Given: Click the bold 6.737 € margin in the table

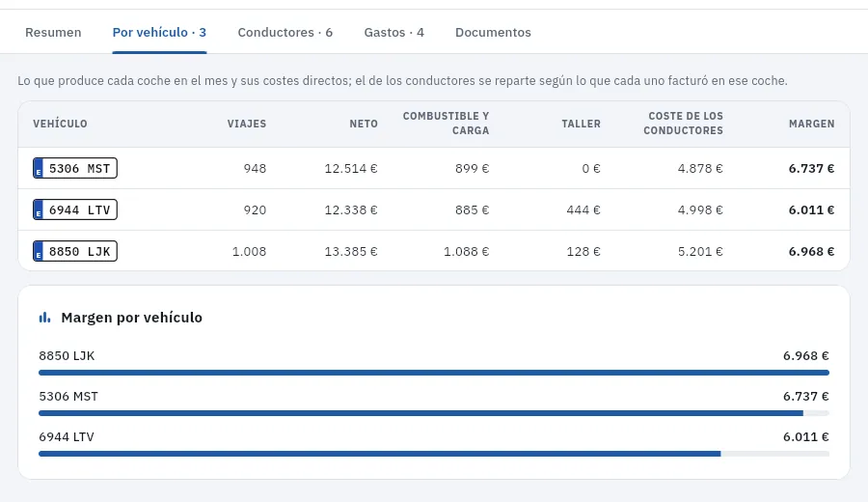Looking at the screenshot, I should (811, 168).
